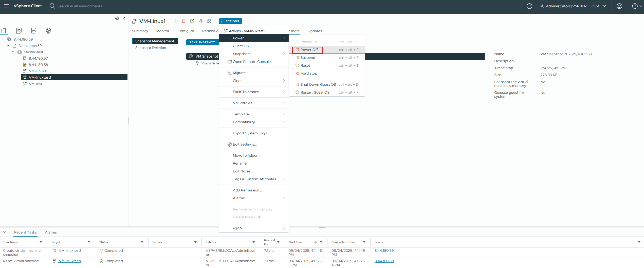This screenshot has height=268, width=644.
Task: Choose Power Off in the Power submenu
Action: pyautogui.click(x=327, y=50)
